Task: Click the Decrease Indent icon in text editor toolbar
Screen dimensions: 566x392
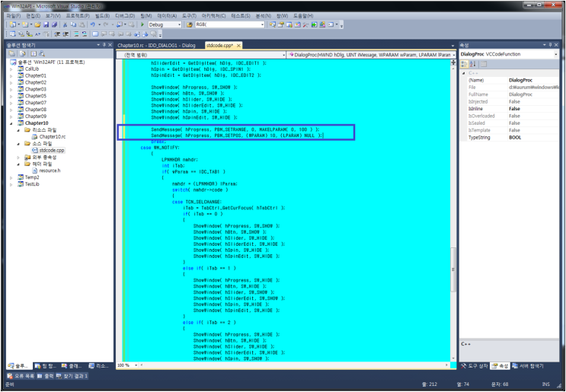Action: pos(57,34)
